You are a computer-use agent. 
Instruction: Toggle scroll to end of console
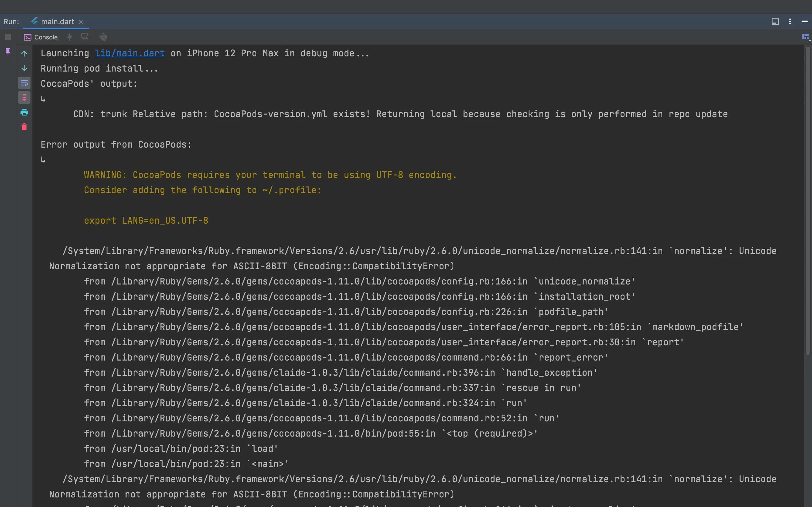pos(24,97)
